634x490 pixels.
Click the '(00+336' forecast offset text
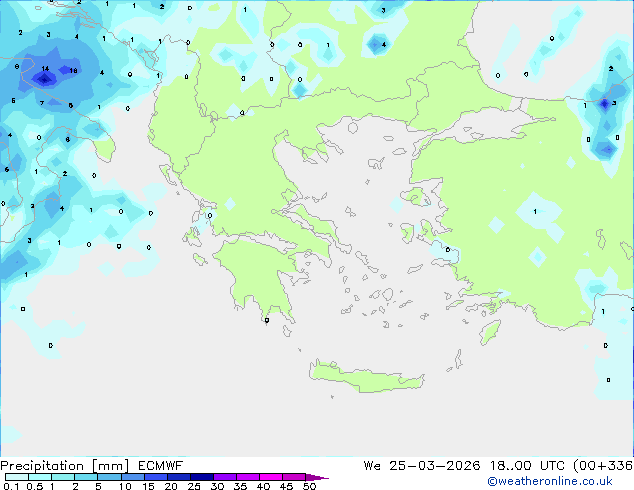(x=603, y=466)
